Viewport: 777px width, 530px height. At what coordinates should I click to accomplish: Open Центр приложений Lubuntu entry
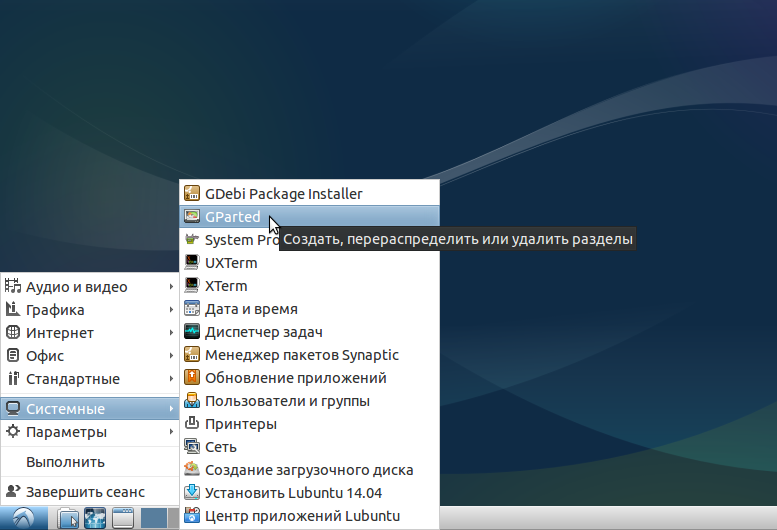[x=309, y=516]
